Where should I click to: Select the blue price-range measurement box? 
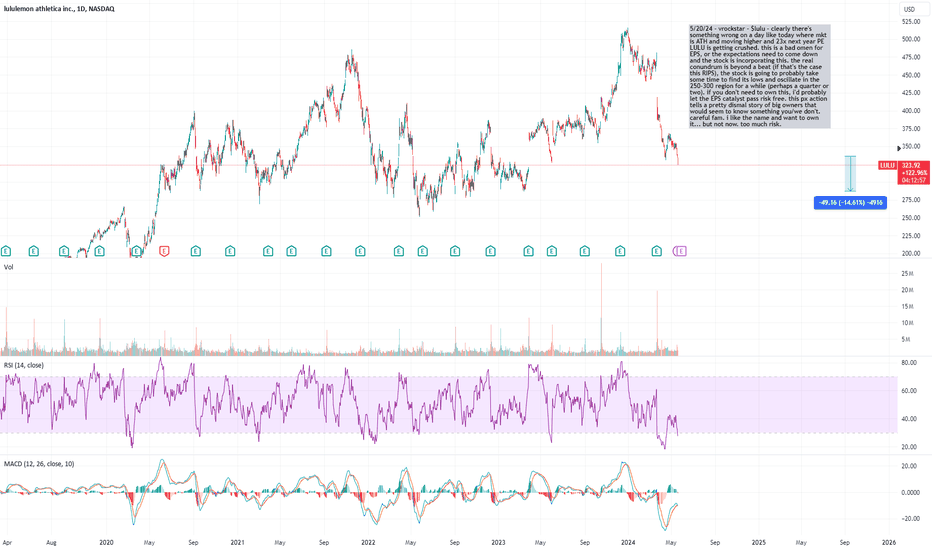pos(851,174)
